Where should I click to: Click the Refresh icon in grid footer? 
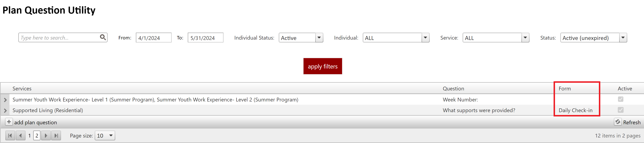click(618, 122)
